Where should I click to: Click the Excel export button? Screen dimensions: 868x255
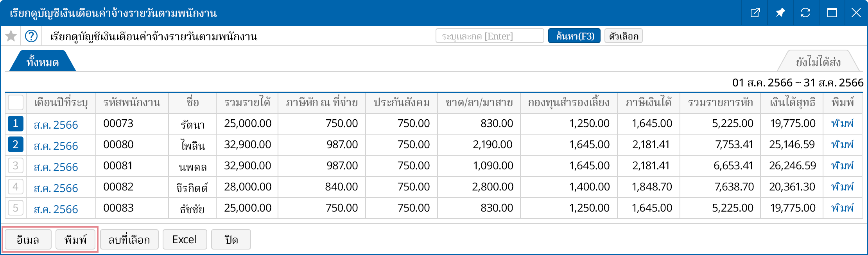click(x=185, y=239)
